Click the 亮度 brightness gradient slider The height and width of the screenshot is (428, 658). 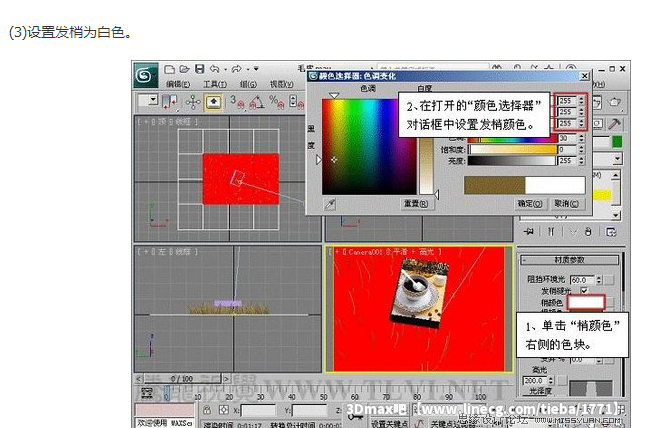tap(512, 161)
